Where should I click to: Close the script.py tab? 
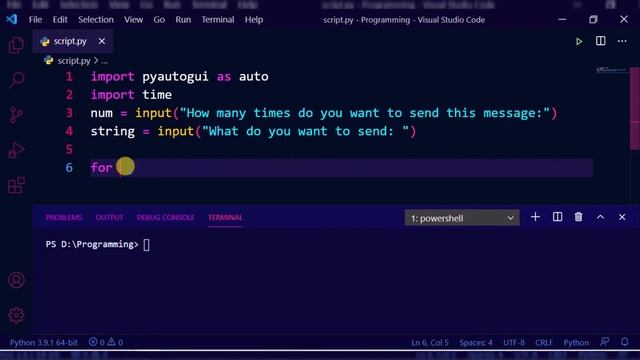click(102, 41)
